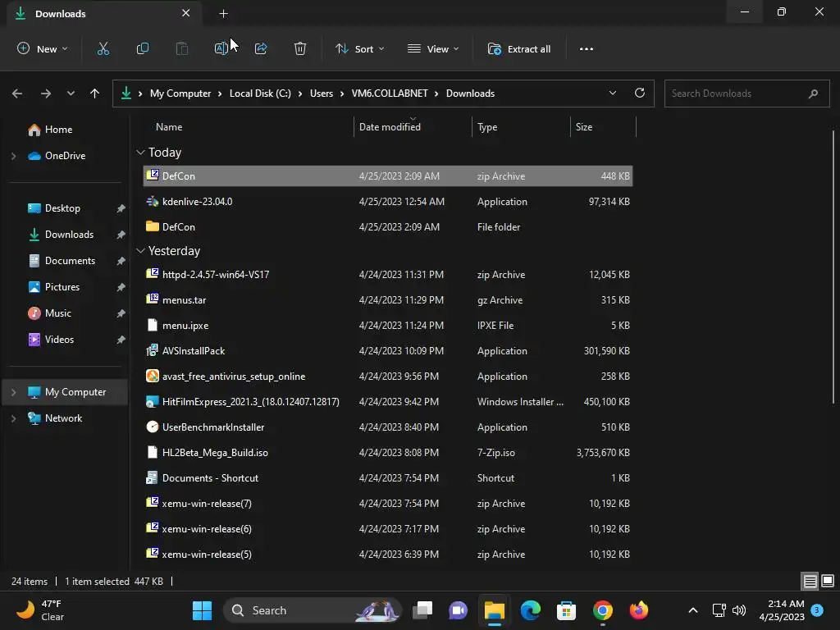The image size is (840, 630).
Task: Click My Computer in breadcrumb path
Action: [180, 94]
